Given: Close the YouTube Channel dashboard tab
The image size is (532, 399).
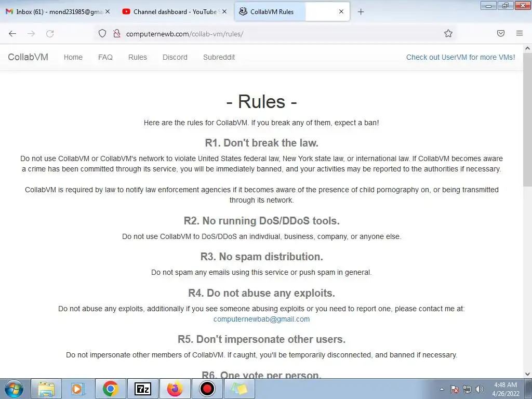Looking at the screenshot, I should (x=224, y=11).
